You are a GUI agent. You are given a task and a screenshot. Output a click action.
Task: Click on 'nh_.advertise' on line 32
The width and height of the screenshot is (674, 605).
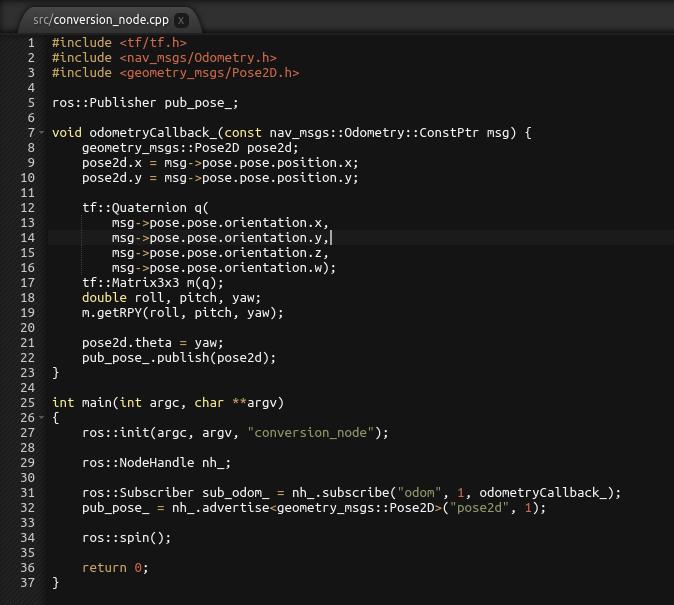coord(221,508)
